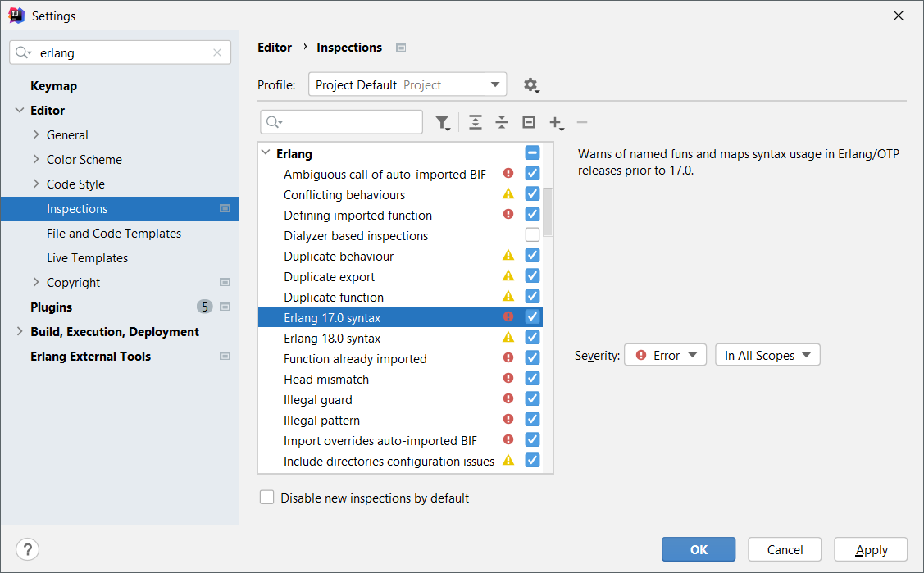The image size is (924, 573).
Task: Click the Cancel button
Action: pyautogui.click(x=785, y=549)
